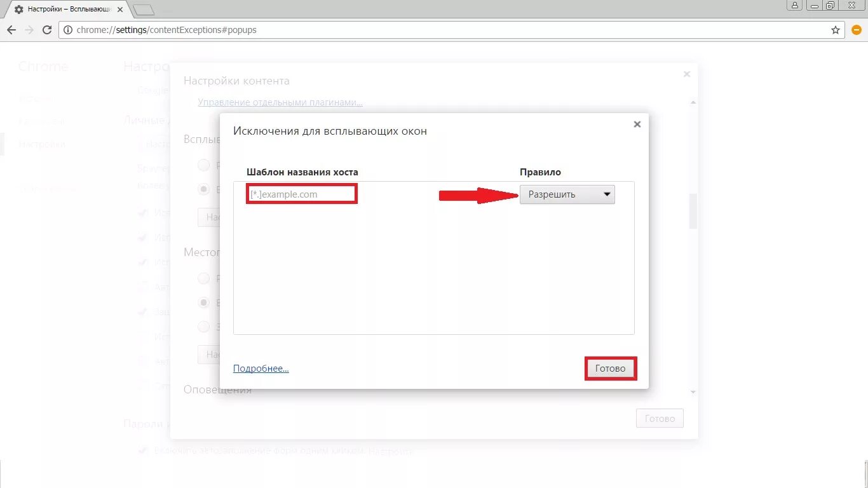
Task: Confirm with Готово in the exceptions dialog
Action: click(610, 369)
